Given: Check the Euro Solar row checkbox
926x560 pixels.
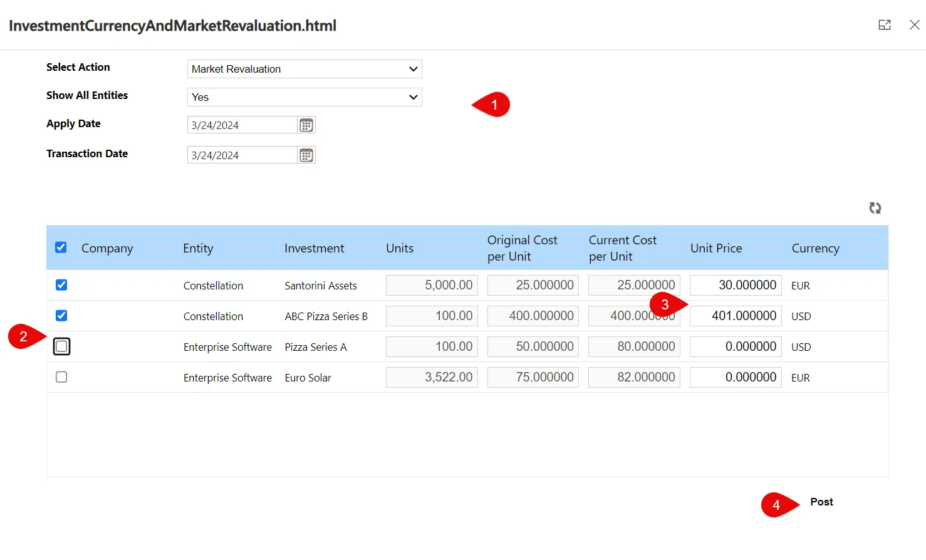Looking at the screenshot, I should 61,377.
